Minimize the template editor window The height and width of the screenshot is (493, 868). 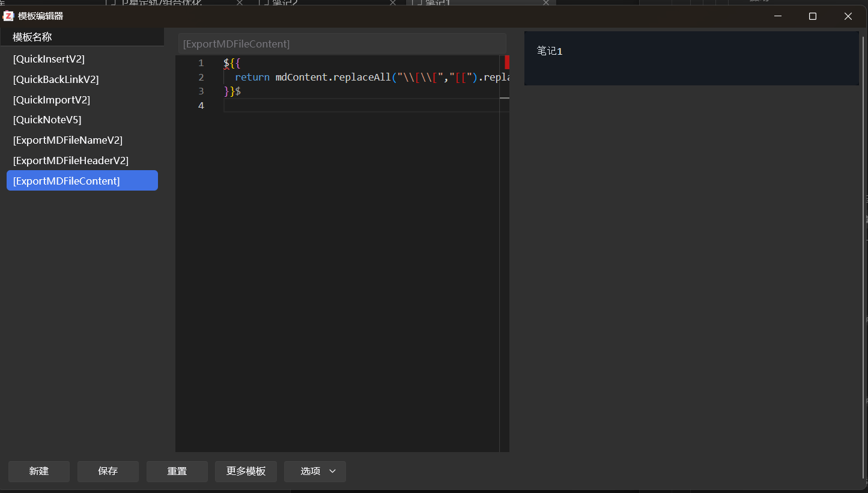point(778,16)
